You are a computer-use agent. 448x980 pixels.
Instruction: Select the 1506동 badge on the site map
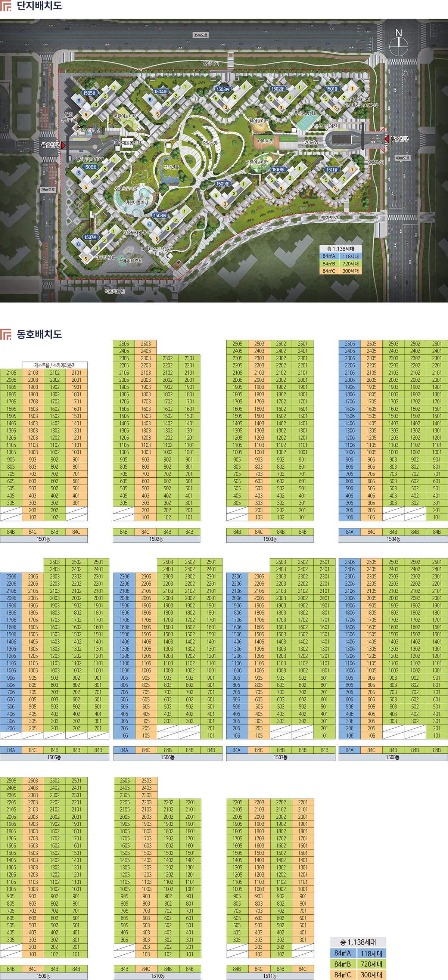tap(90, 167)
